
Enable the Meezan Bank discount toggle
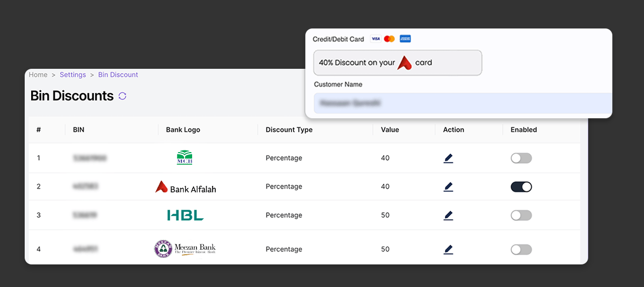point(521,249)
